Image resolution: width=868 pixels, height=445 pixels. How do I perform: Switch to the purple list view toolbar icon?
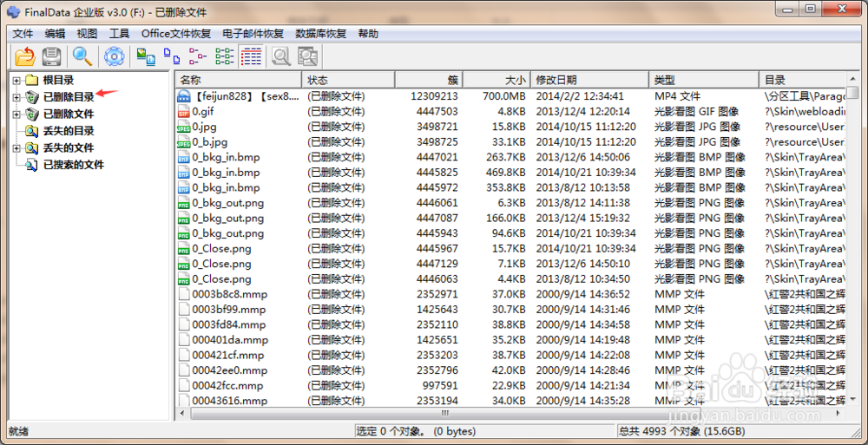(x=198, y=56)
